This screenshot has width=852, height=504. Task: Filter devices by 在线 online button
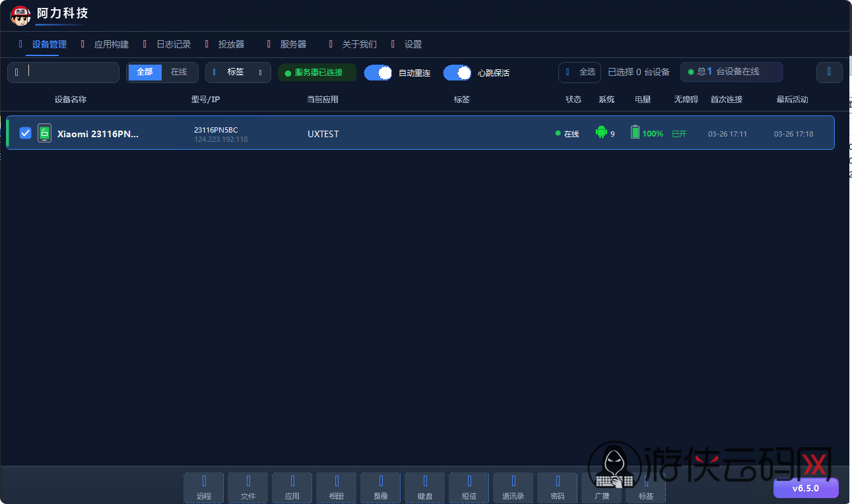(179, 72)
